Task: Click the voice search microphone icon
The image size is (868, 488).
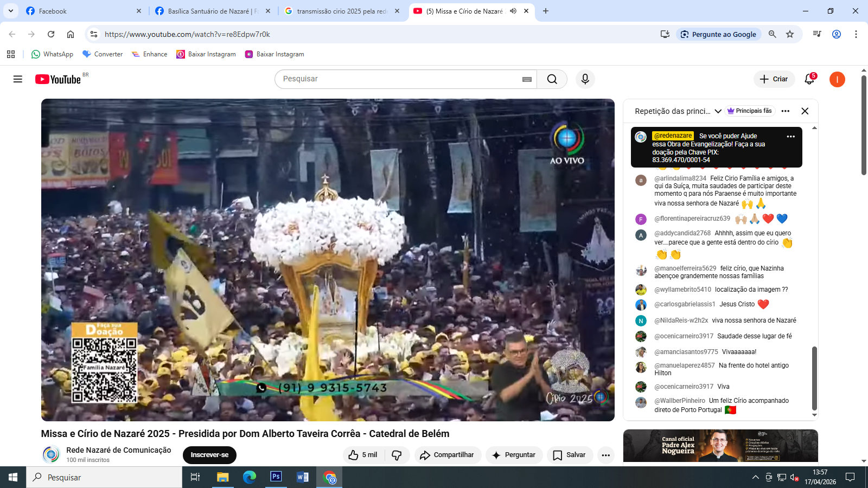Action: 585,79
